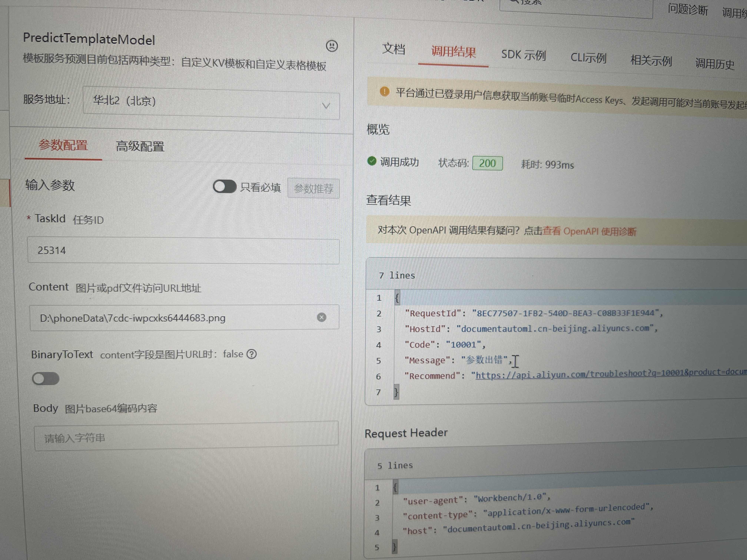747x560 pixels.
Task: Enable the BinaryToText toggle switch
Action: (46, 379)
